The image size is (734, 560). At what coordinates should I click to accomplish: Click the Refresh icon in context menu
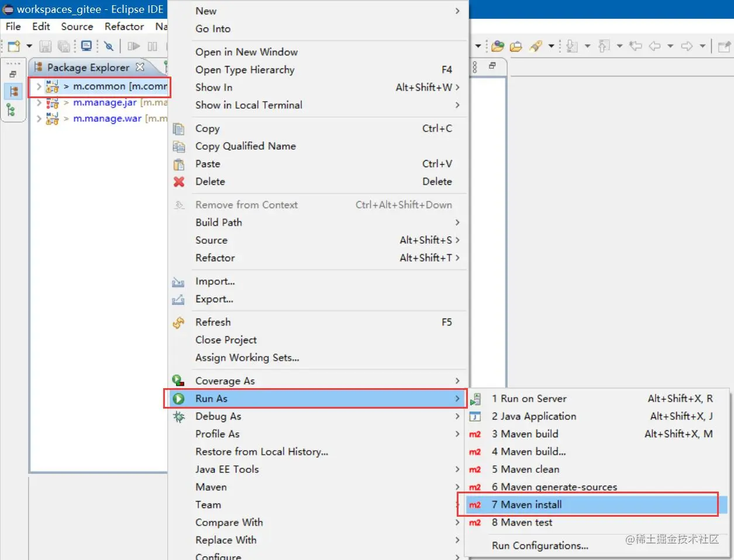(178, 323)
